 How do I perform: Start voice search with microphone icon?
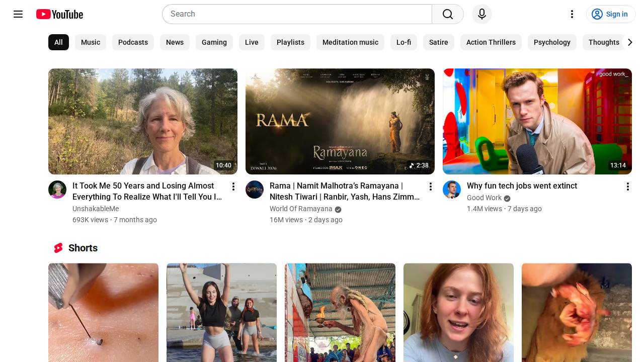click(x=481, y=14)
